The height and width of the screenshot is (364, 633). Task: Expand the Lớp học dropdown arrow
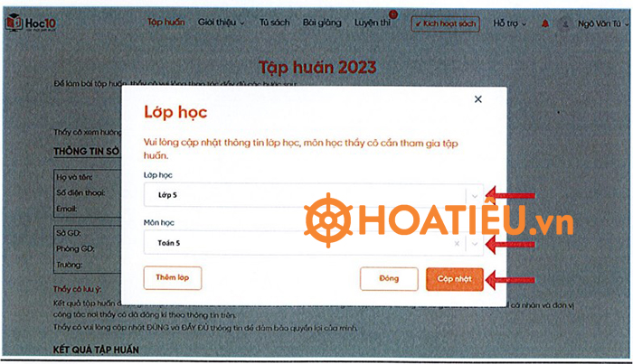click(x=475, y=195)
